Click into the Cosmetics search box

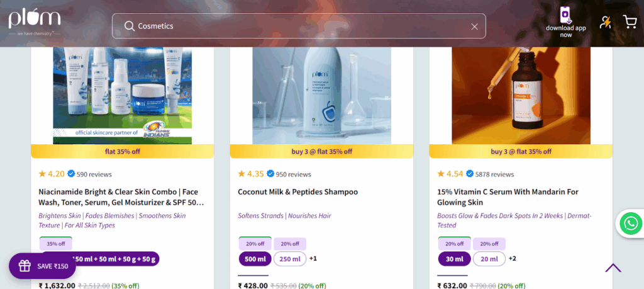(299, 26)
